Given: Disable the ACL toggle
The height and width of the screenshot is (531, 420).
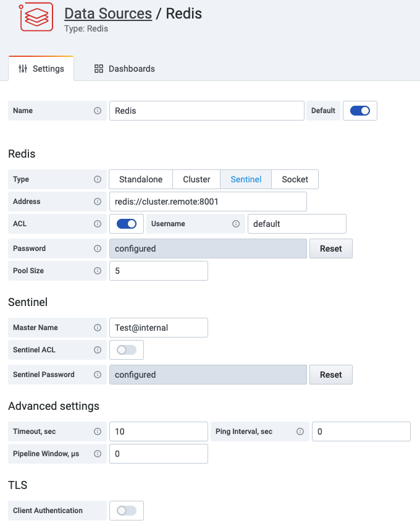Looking at the screenshot, I should 127,224.
